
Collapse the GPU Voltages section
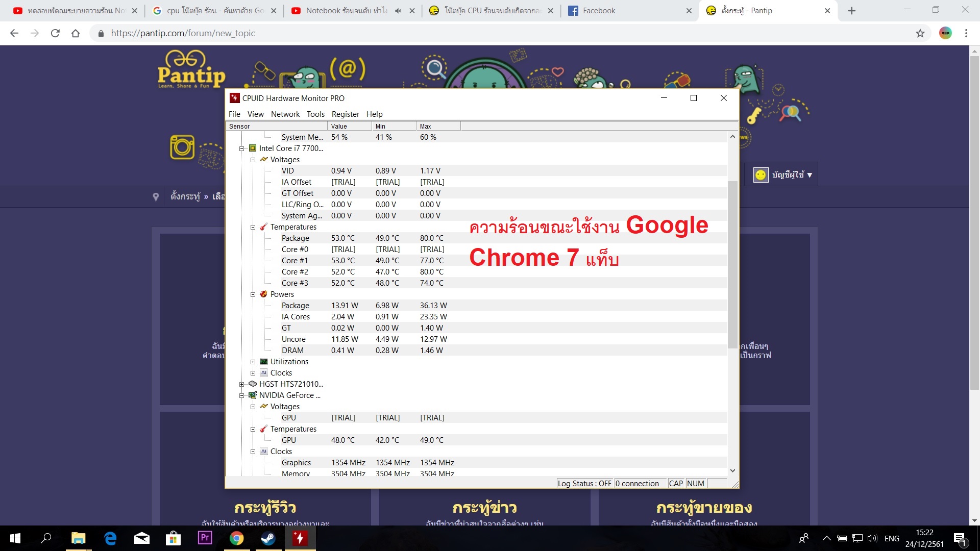253,407
